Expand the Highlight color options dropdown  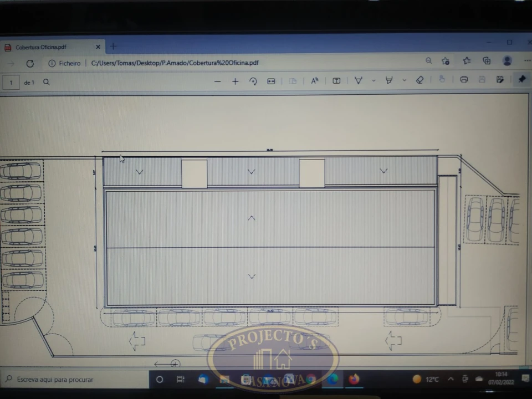click(x=404, y=80)
